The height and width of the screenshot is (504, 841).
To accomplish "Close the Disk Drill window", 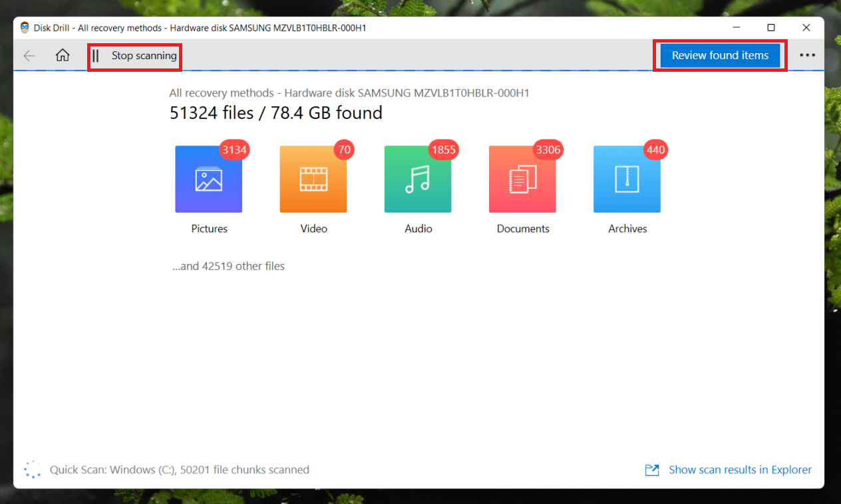I will tap(806, 28).
